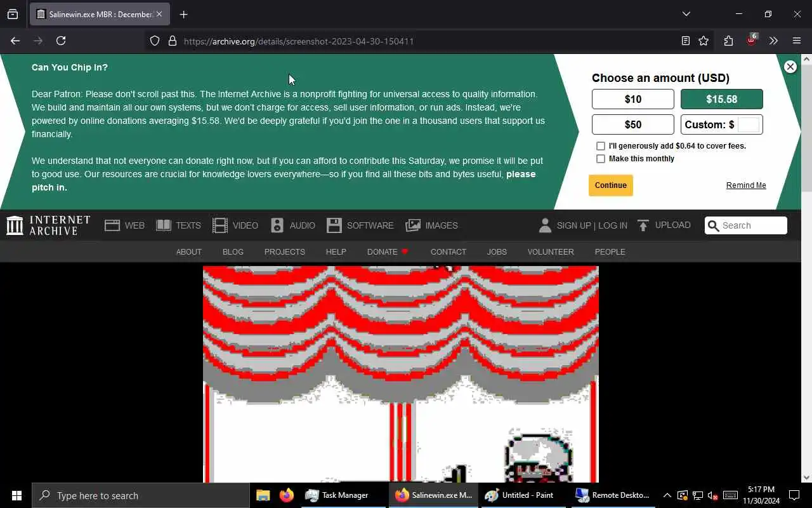Image resolution: width=812 pixels, height=508 pixels.
Task: Click the muted volume tray icon
Action: (x=712, y=495)
